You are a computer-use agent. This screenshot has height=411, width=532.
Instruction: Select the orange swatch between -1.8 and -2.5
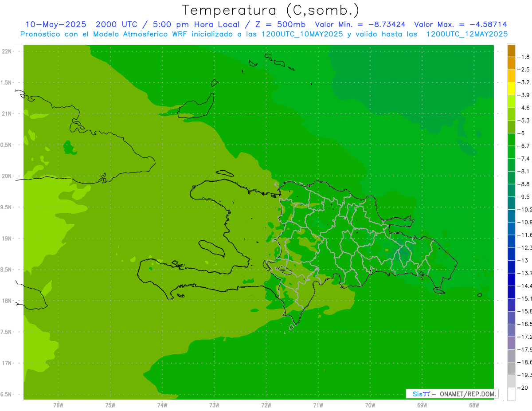[x=512, y=63]
